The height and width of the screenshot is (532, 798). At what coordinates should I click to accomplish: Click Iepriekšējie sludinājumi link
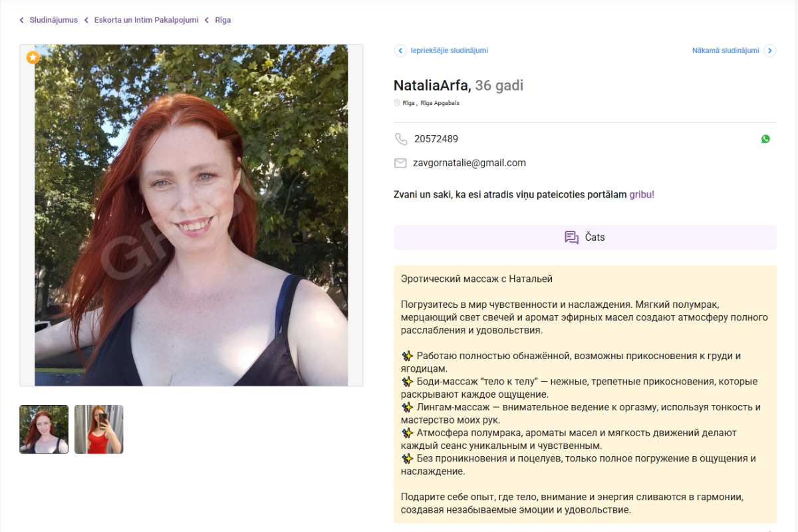coord(449,51)
